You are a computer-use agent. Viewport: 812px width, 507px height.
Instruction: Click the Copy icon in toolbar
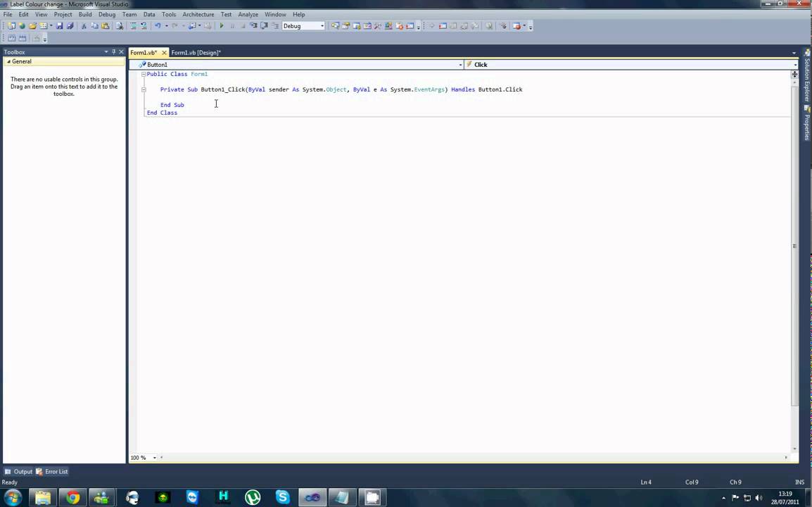[94, 25]
